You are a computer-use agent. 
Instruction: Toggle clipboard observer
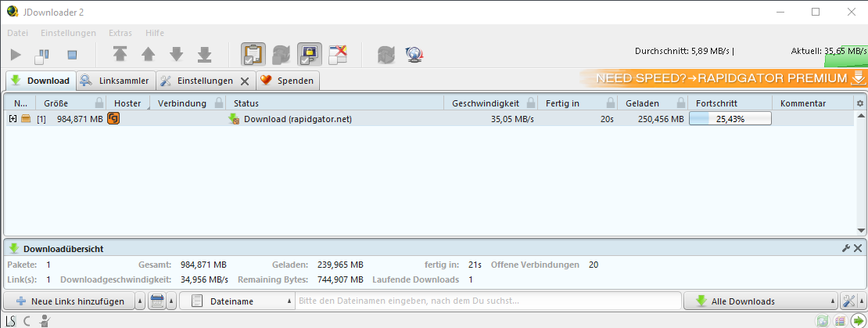pos(253,54)
